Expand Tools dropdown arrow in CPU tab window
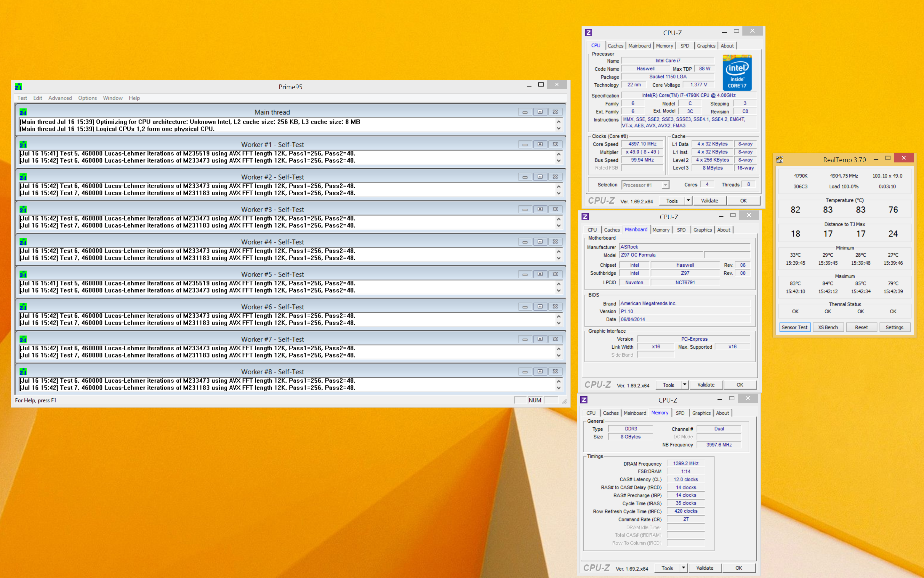924x578 pixels. [x=688, y=201]
